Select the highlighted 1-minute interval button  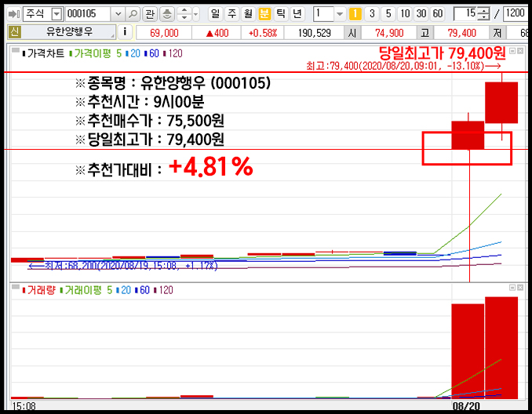coord(355,14)
